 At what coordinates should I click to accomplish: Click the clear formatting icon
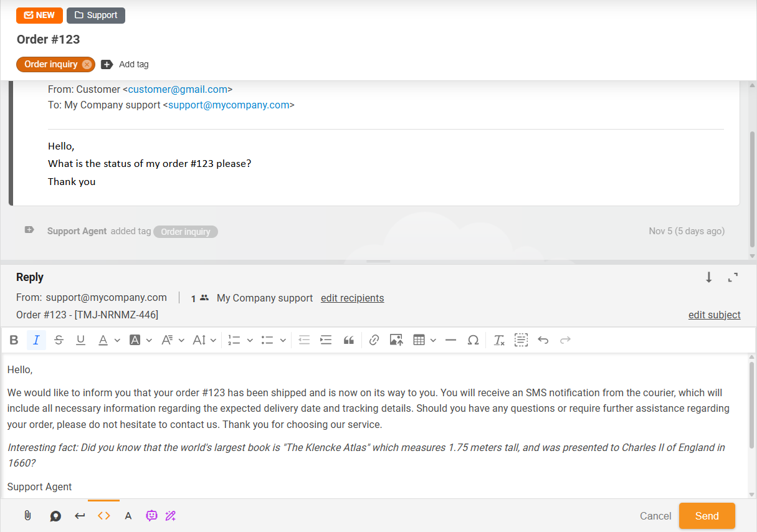[x=498, y=340]
